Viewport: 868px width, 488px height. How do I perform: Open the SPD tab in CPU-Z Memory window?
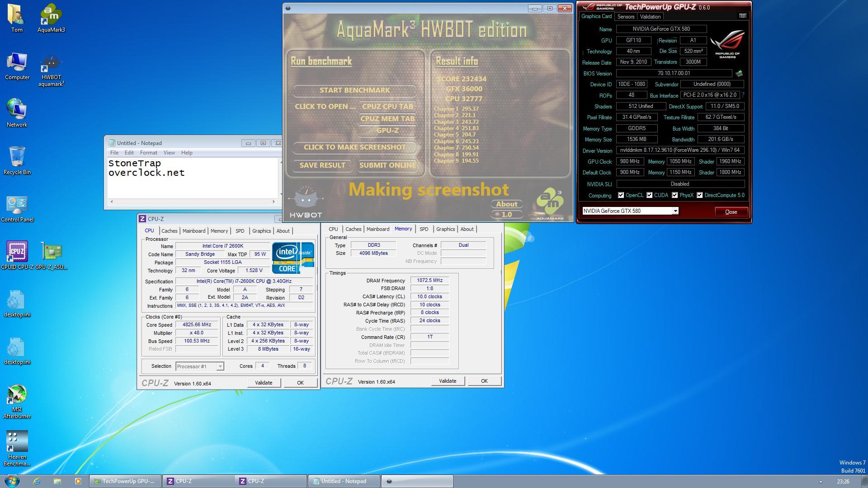coord(424,229)
